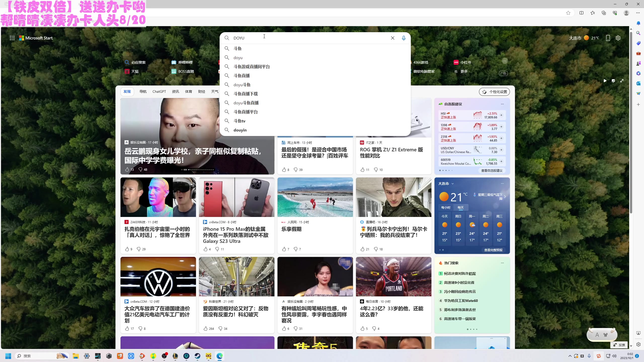Image resolution: width=644 pixels, height=362 pixels.
Task: Open the Edge profile avatar
Action: pos(626,13)
